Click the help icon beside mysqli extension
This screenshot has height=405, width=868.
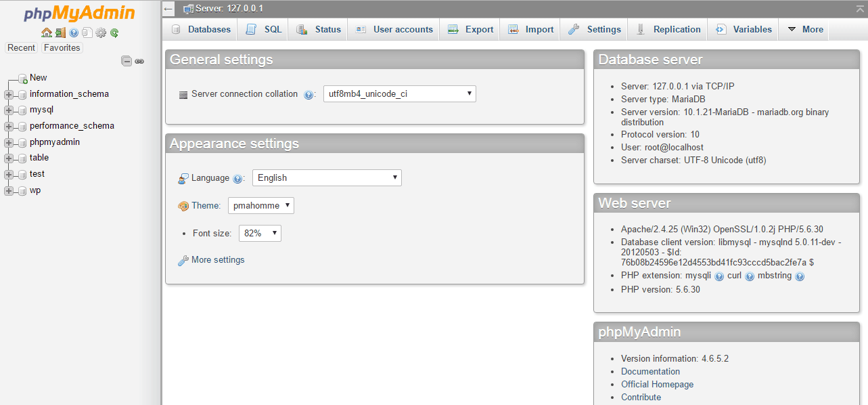coord(719,276)
